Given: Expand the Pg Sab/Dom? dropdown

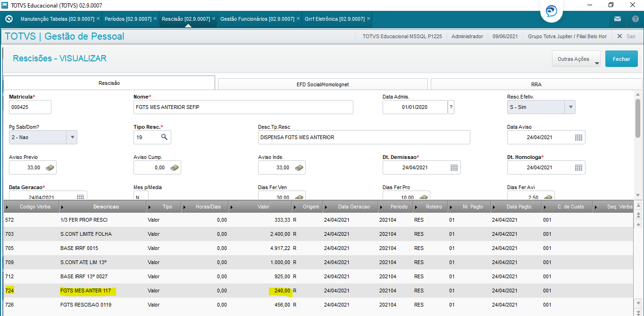Looking at the screenshot, I should tap(72, 137).
